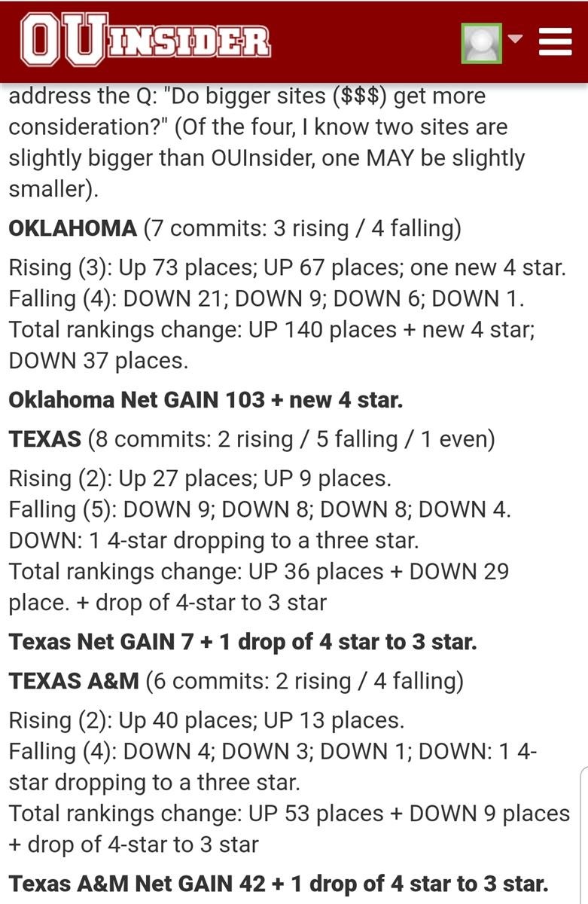The height and width of the screenshot is (904, 588).
Task: Click the bold TEXAS A&M heading
Action: click(74, 681)
